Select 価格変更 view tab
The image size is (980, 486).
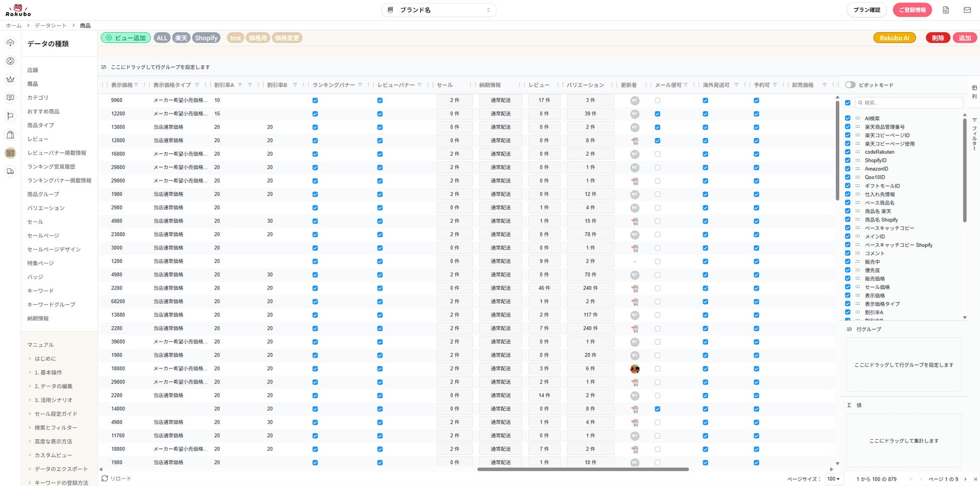click(x=287, y=38)
